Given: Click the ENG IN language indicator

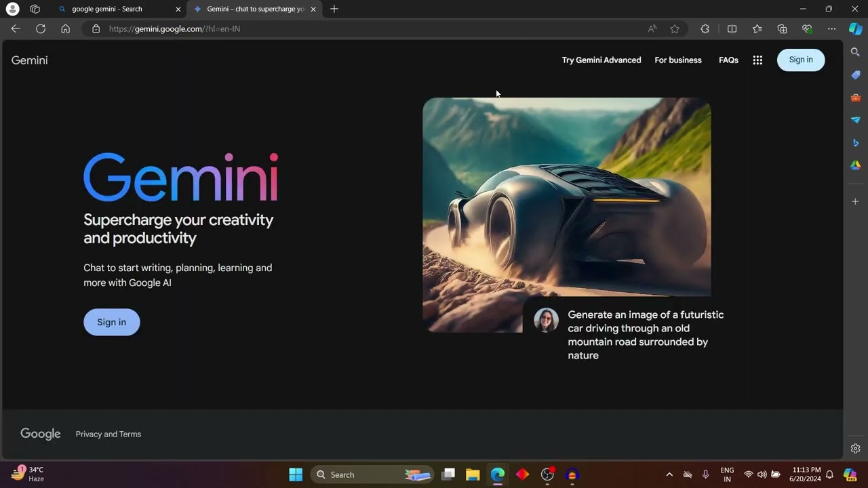Looking at the screenshot, I should click(x=727, y=474).
